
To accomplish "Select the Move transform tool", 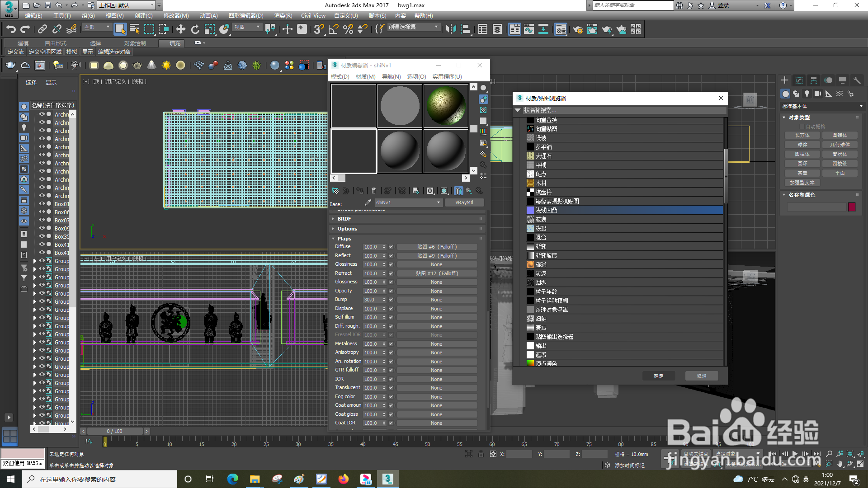I will 180,29.
